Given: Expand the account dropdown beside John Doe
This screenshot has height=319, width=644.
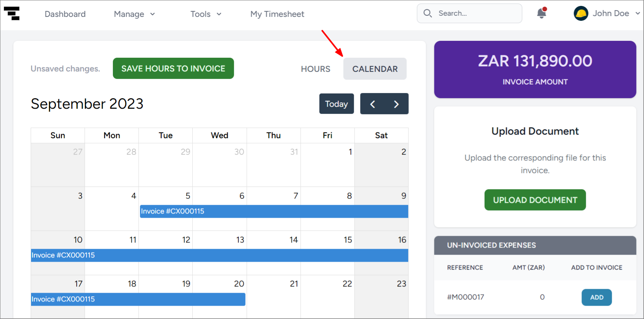Looking at the screenshot, I should click(x=638, y=13).
